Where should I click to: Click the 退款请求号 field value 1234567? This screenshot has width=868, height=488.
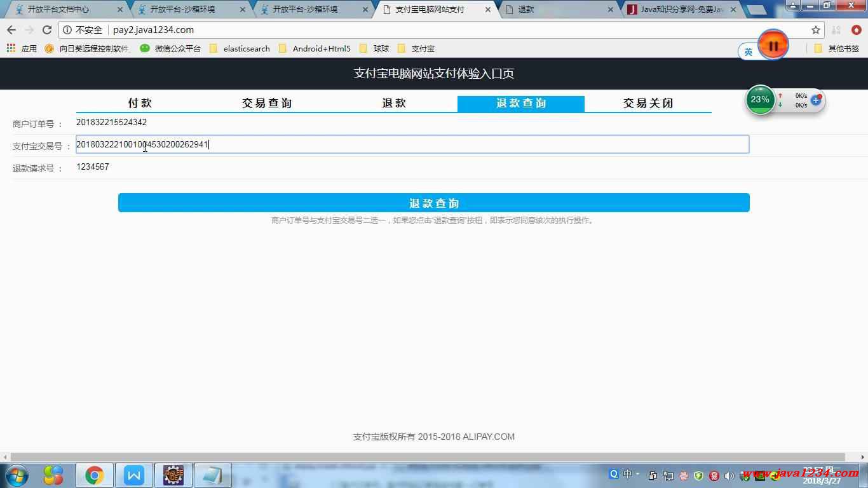tap(93, 166)
